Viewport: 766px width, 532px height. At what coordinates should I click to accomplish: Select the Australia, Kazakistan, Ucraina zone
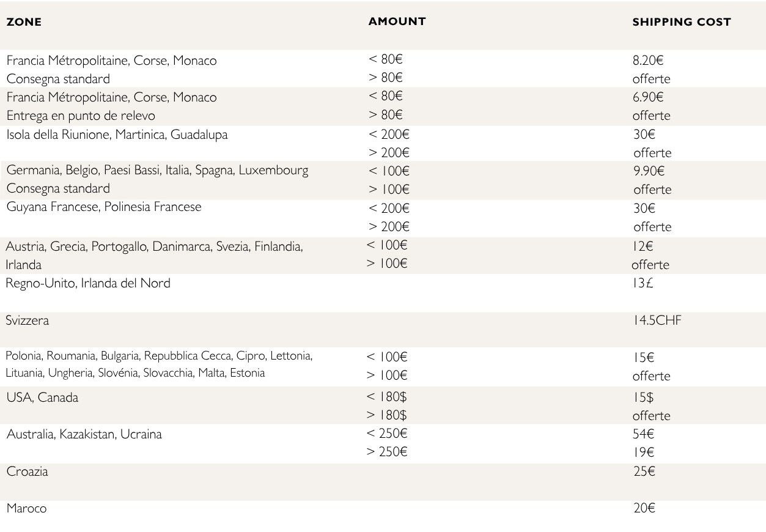click(84, 434)
